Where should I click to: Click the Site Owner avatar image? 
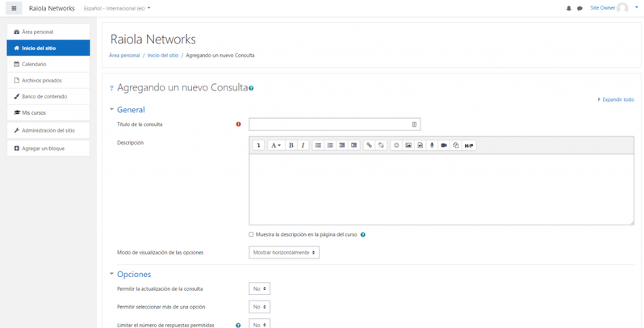pos(622,8)
